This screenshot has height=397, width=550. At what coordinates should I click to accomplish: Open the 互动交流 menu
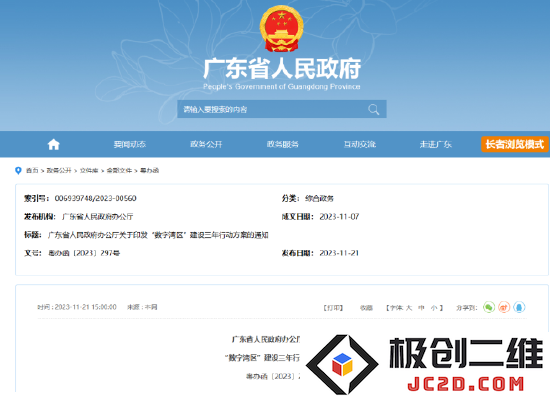coord(360,144)
